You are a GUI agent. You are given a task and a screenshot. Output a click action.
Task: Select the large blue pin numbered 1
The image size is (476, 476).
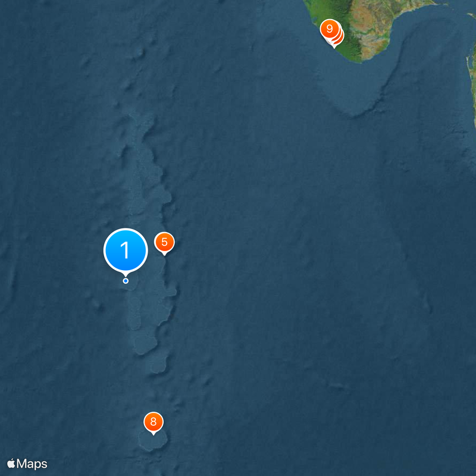pyautogui.click(x=126, y=250)
